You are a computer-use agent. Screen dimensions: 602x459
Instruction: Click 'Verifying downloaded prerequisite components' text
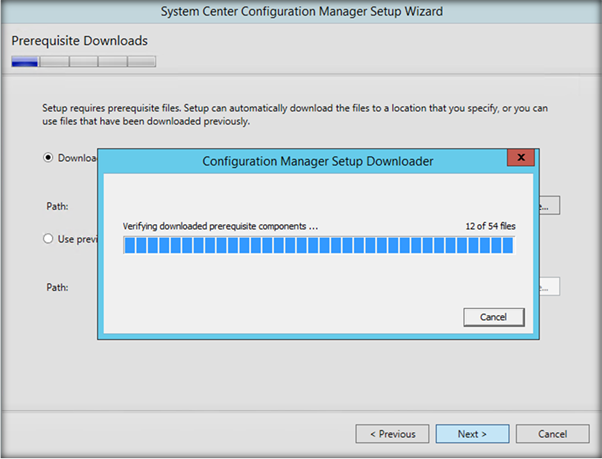coord(220,226)
